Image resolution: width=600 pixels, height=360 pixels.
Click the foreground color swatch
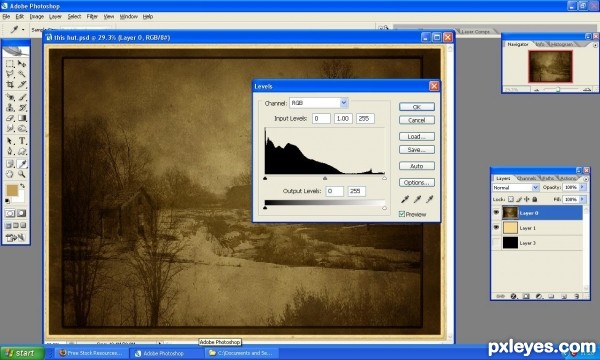(x=12, y=190)
